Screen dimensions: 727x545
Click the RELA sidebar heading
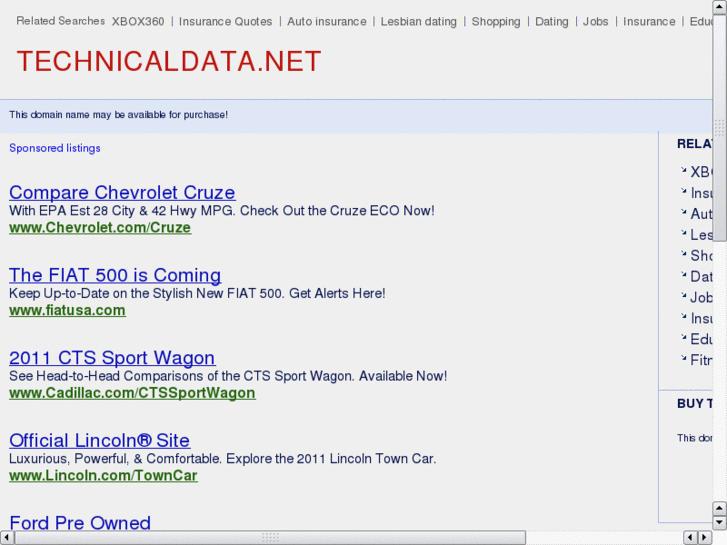coord(695,144)
